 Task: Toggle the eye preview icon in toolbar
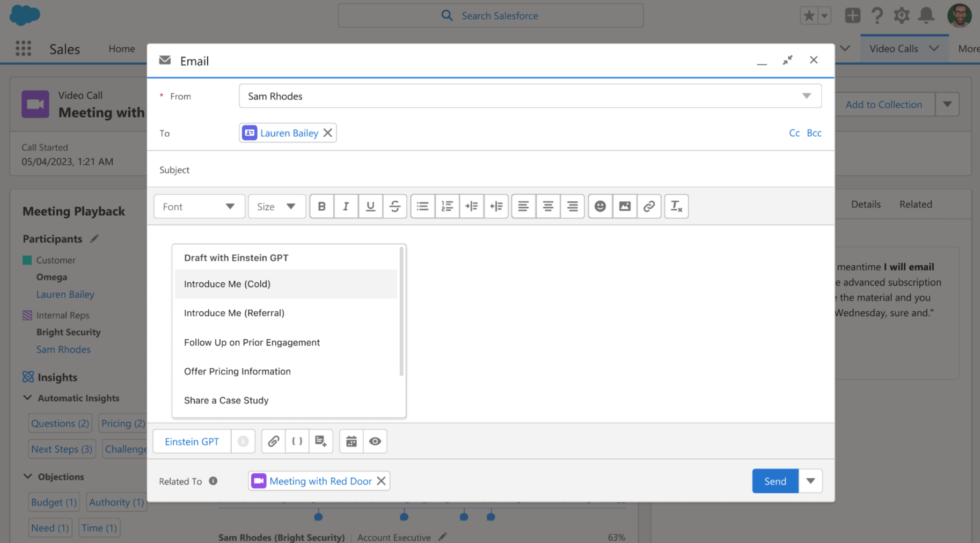375,441
